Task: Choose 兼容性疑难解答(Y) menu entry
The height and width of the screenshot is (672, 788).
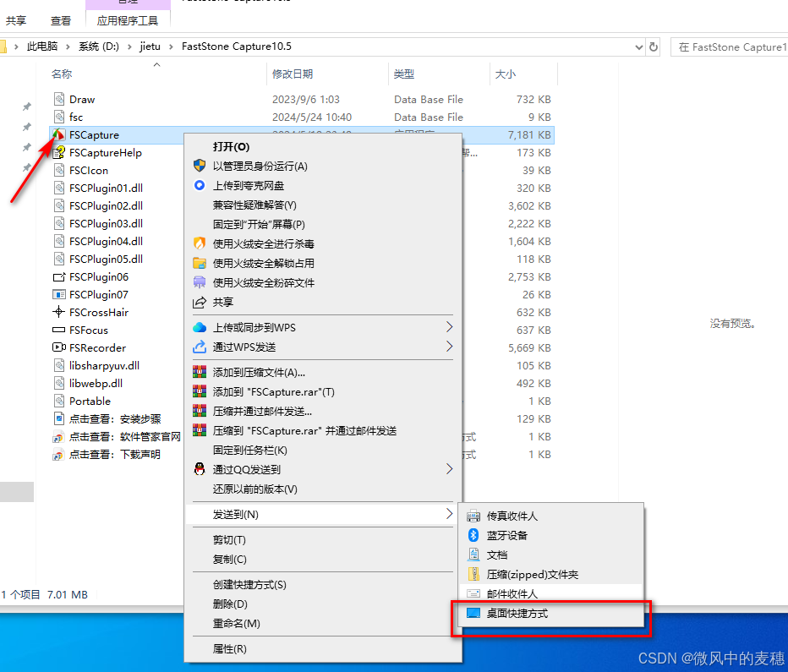Action: tap(323, 205)
